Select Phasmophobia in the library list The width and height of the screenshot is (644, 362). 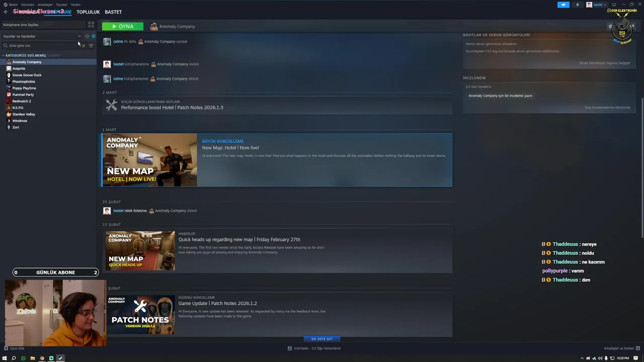(48, 81)
